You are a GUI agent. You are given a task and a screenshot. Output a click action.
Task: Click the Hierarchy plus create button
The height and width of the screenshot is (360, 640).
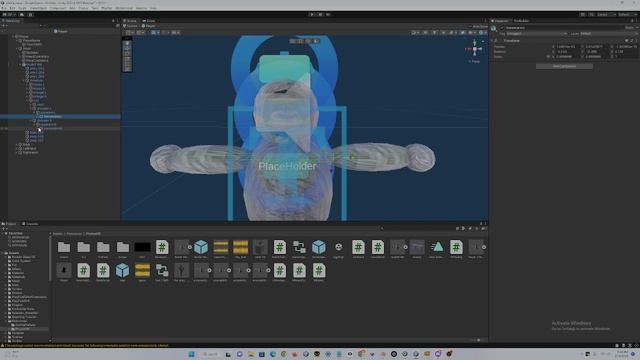(3, 26)
